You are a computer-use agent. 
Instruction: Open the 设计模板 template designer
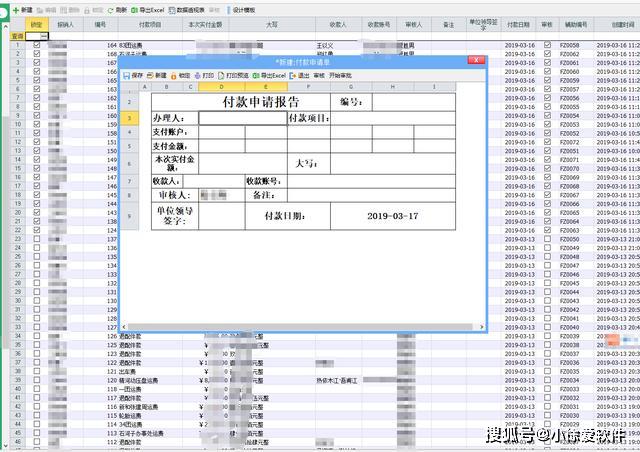tap(241, 10)
